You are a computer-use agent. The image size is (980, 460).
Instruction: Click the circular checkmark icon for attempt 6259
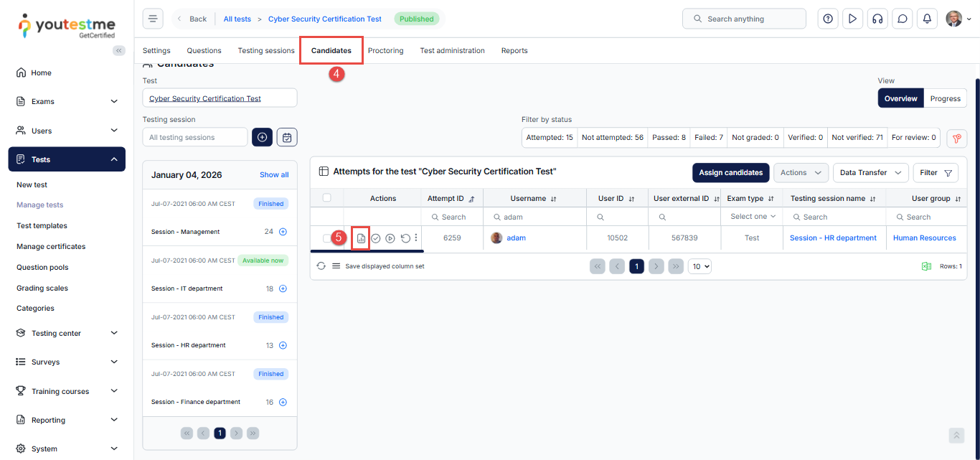(376, 238)
